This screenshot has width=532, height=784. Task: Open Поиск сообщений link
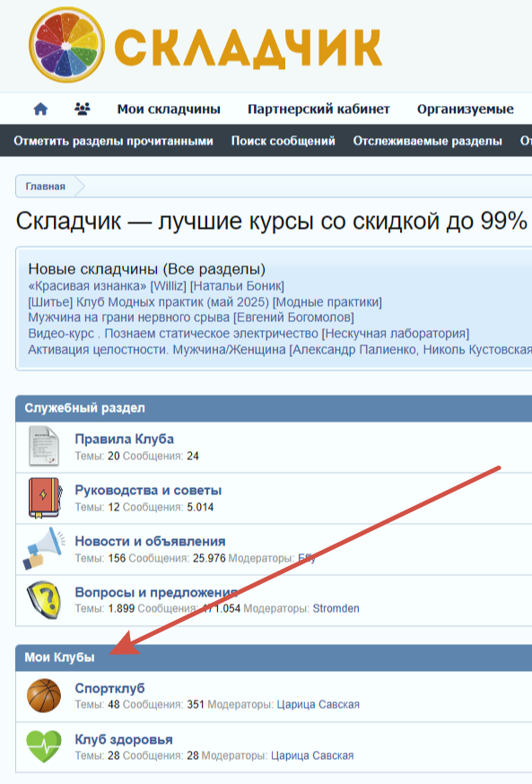click(283, 141)
